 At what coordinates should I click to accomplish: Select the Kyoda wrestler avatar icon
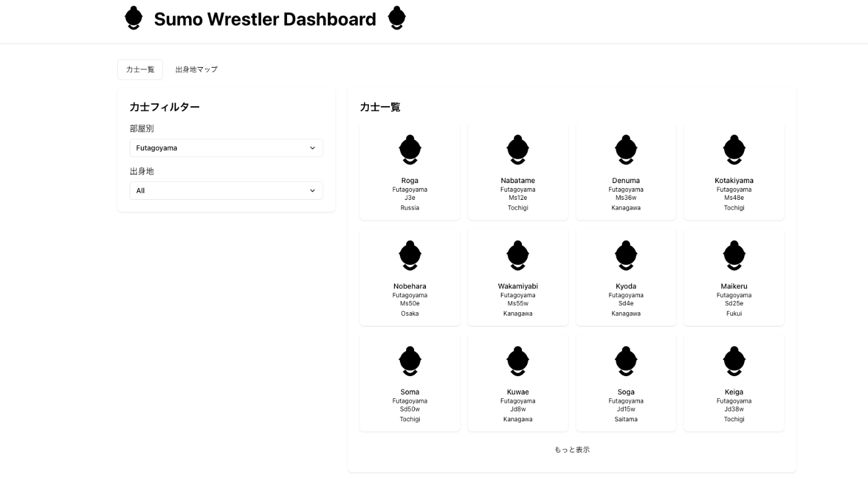pos(626,255)
